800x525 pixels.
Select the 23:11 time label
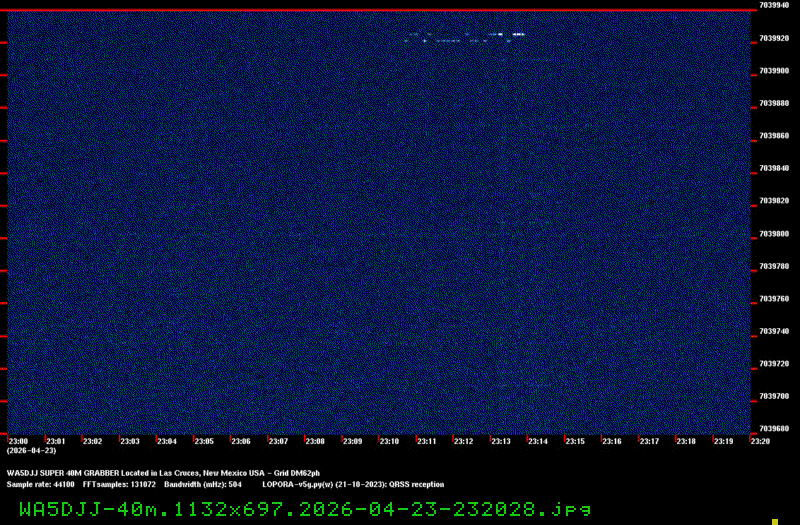(x=427, y=441)
